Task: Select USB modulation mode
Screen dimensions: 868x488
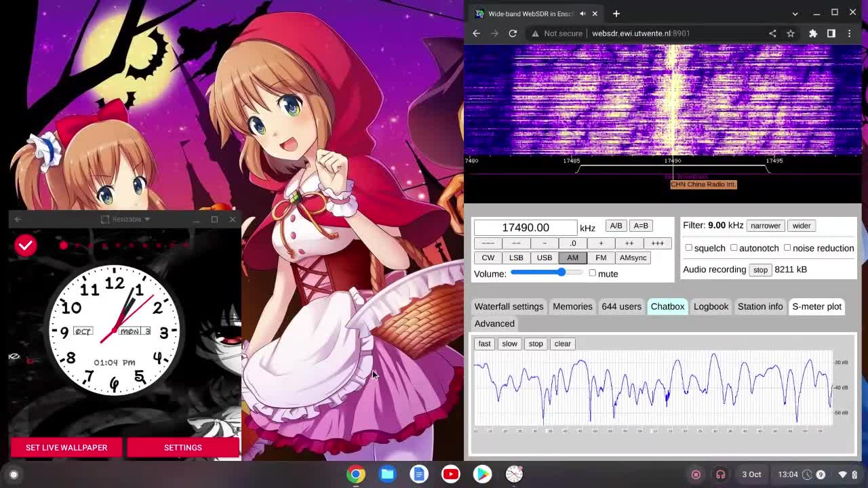Action: [x=545, y=258]
